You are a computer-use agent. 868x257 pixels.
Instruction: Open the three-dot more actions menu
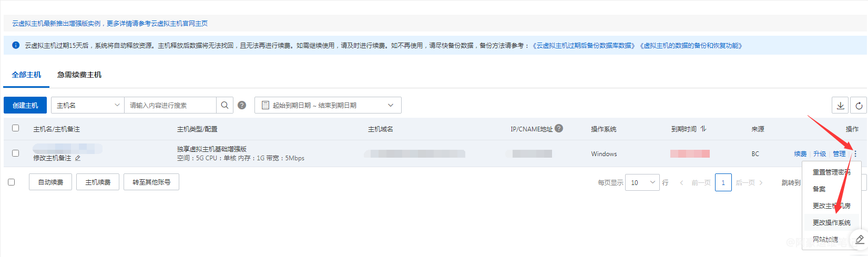(855, 154)
